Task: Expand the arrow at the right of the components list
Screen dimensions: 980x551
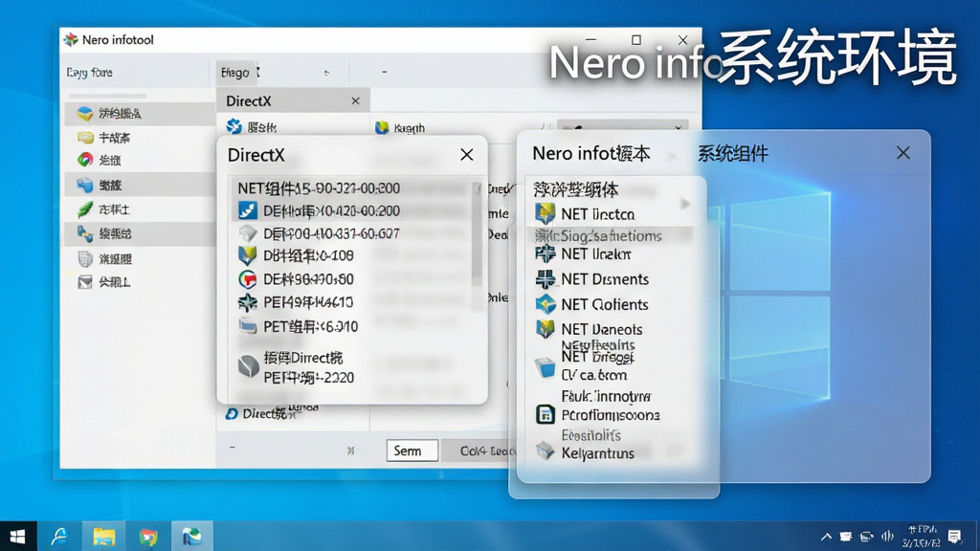Action: pos(685,204)
